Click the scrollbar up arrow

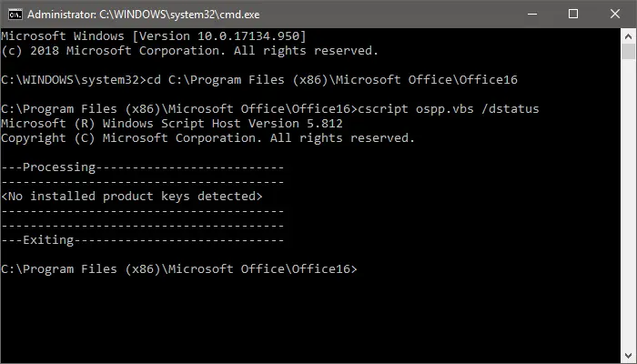[628, 36]
